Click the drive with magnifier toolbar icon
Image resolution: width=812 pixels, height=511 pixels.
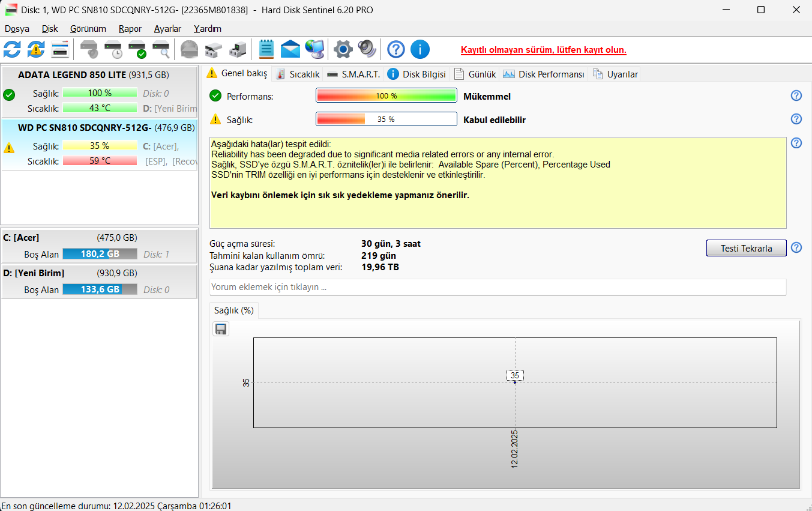coord(161,49)
